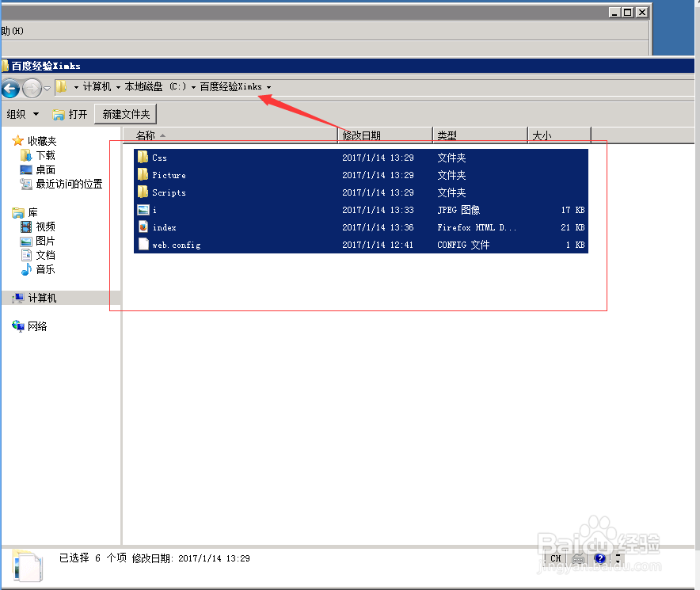Select the web.config file in the list

tap(176, 245)
